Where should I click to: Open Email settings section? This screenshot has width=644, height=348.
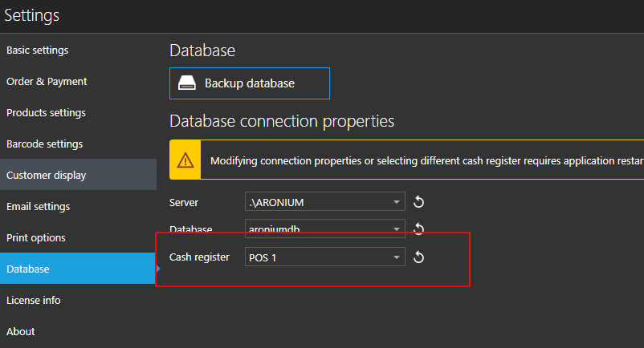click(39, 206)
